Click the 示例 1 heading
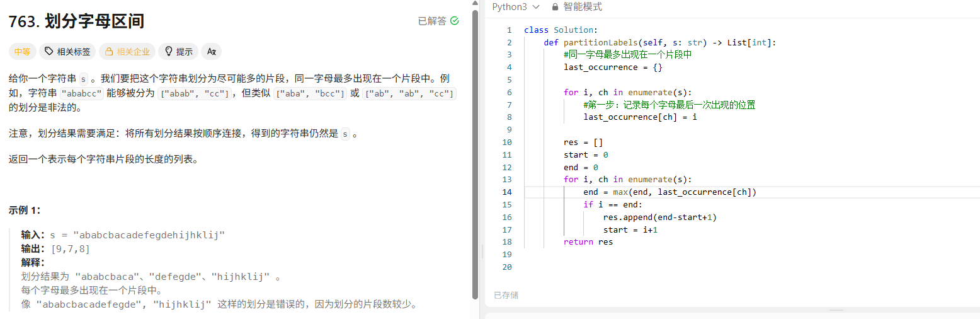Screen dimensions: 980x319 pyautogui.click(x=25, y=210)
